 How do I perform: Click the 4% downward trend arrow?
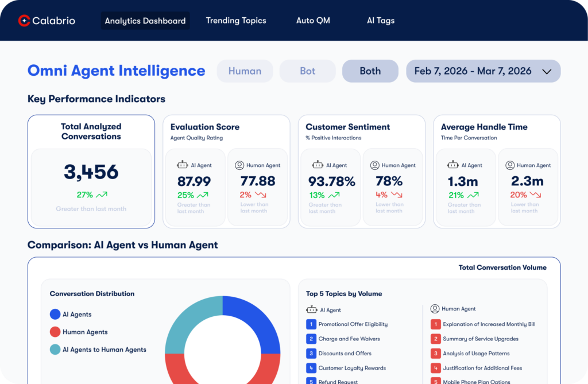tap(396, 195)
